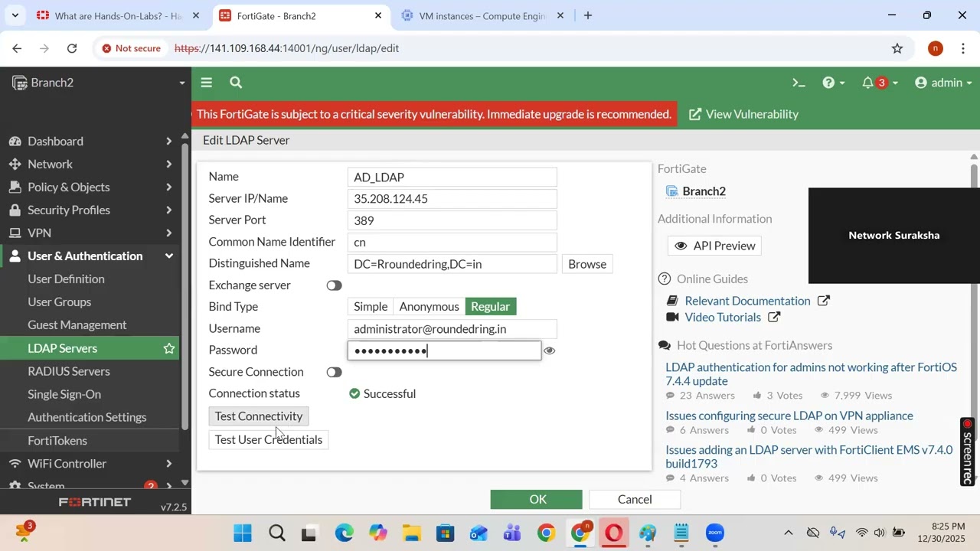Open Chrome menu three dots

963,48
